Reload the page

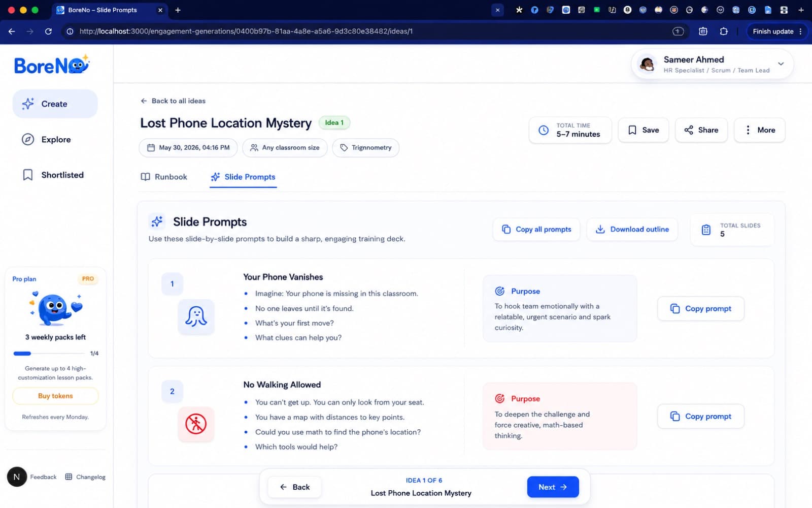point(48,31)
